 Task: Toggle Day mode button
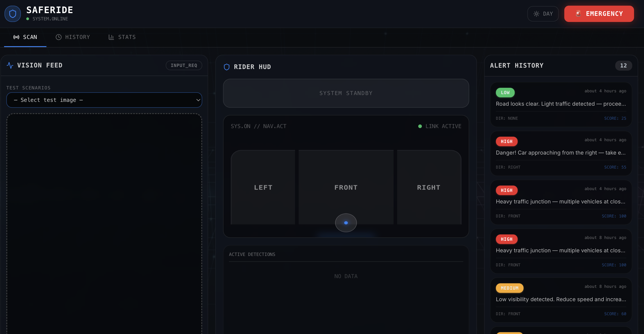543,14
